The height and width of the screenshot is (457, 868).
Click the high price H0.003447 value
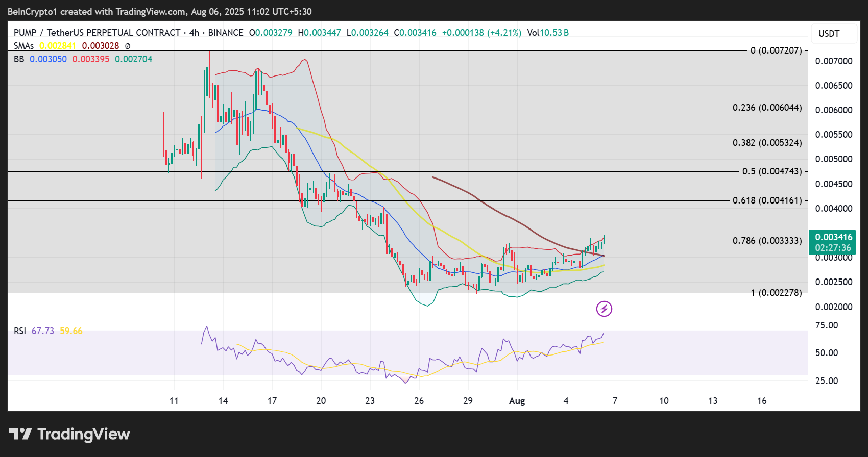(319, 33)
